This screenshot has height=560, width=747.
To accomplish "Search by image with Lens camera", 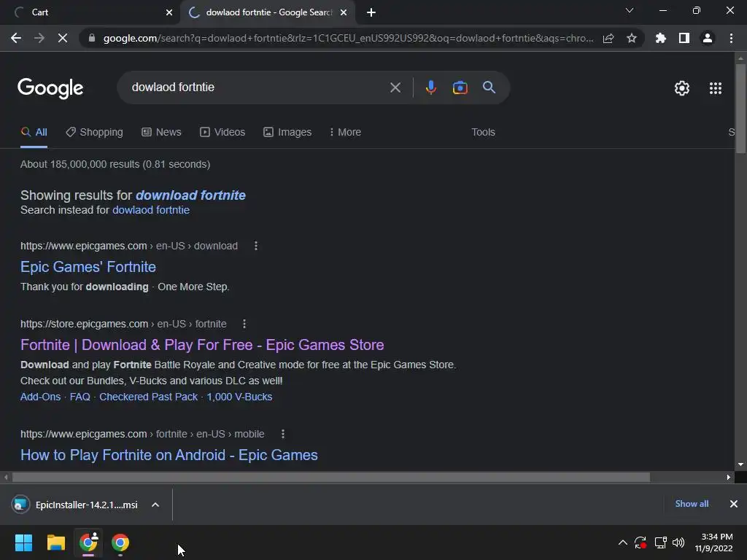I will point(460,87).
